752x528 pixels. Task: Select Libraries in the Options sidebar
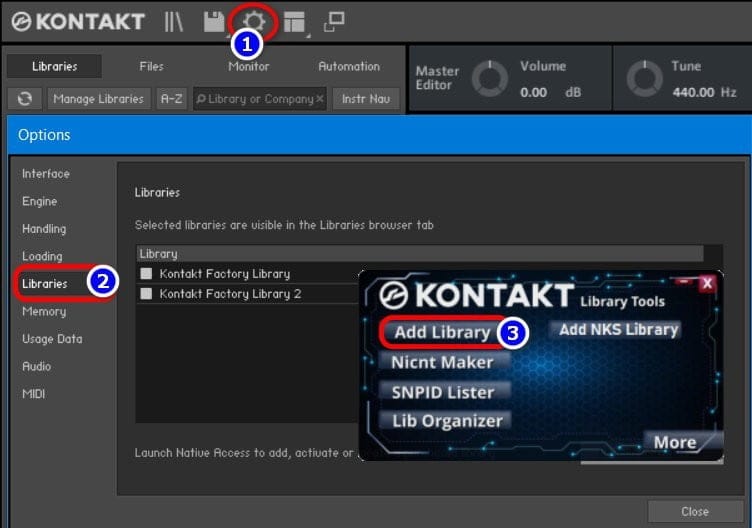pyautogui.click(x=45, y=284)
